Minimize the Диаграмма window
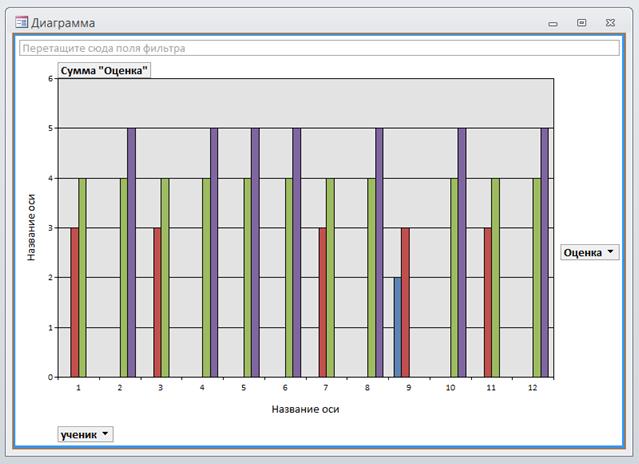The image size is (639, 464). 553,23
